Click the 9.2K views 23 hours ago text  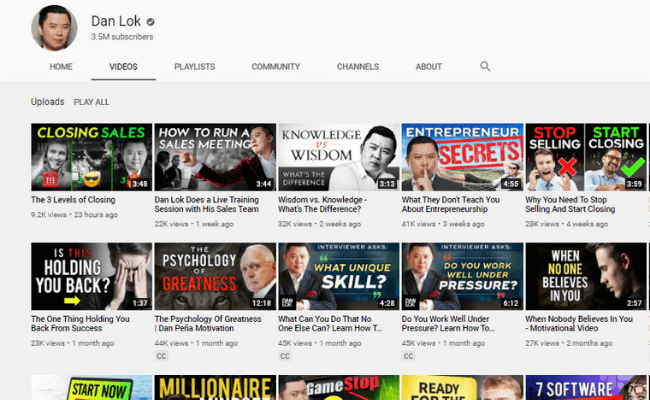74,215
